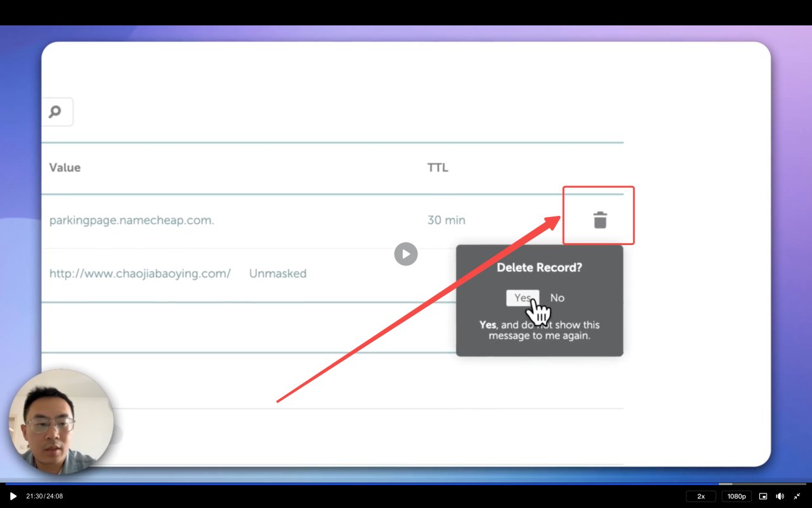The height and width of the screenshot is (508, 812).
Task: Click the magnifier search icon
Action: (x=55, y=112)
